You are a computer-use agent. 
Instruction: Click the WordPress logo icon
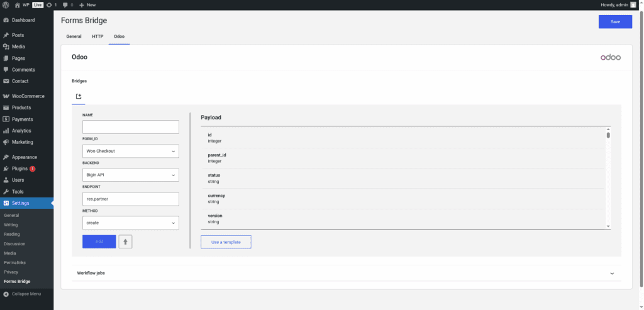pos(6,5)
